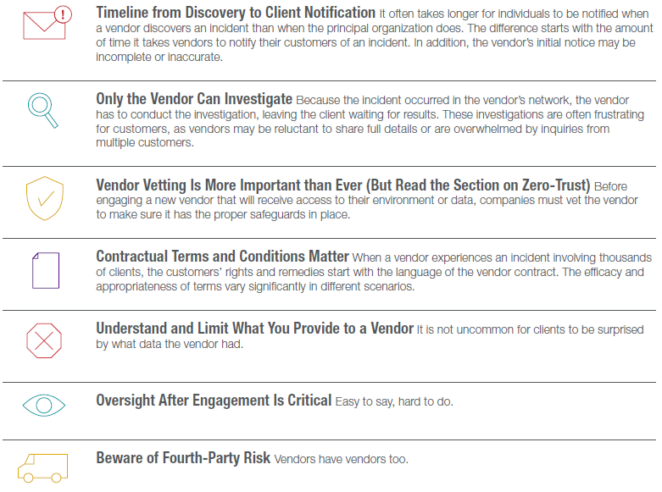Click the yellow shield checkmark icon
The width and height of the screenshot is (662, 492).
(45, 198)
